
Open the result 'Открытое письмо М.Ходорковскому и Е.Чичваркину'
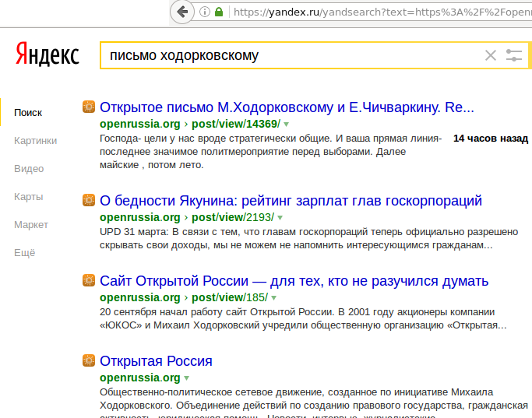[287, 107]
